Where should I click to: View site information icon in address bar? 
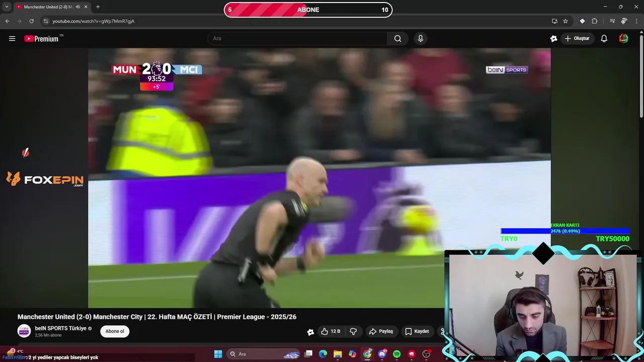click(46, 21)
